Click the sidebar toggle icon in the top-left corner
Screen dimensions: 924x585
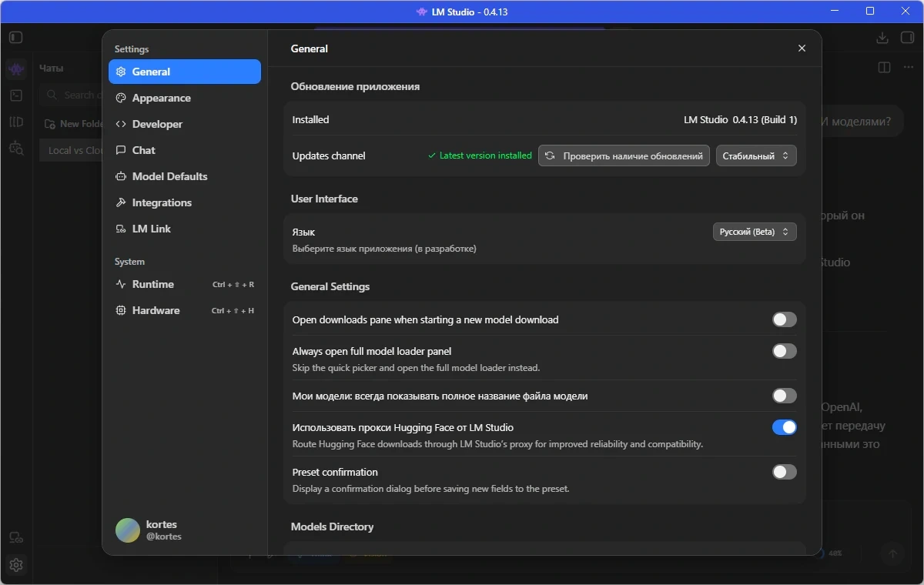(16, 37)
